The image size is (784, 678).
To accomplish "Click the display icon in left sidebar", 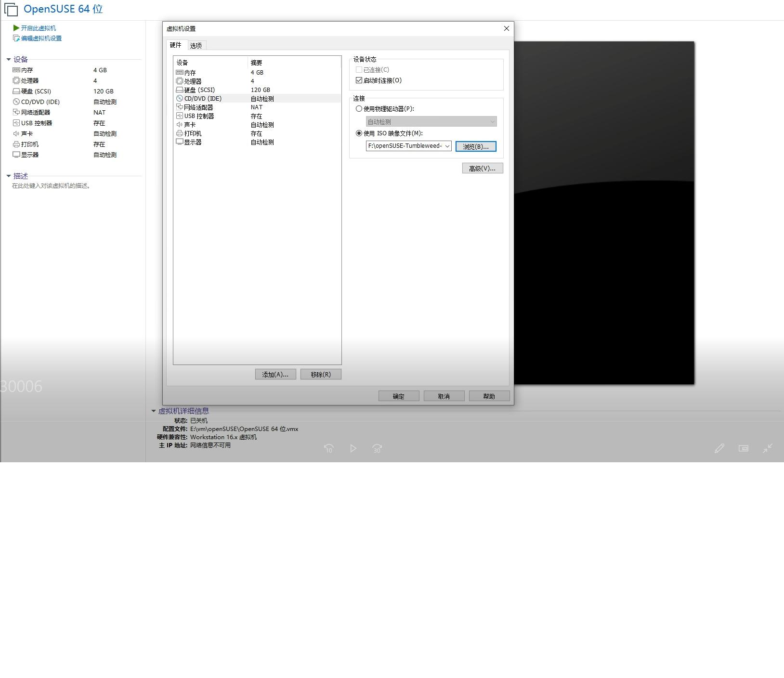I will [16, 155].
